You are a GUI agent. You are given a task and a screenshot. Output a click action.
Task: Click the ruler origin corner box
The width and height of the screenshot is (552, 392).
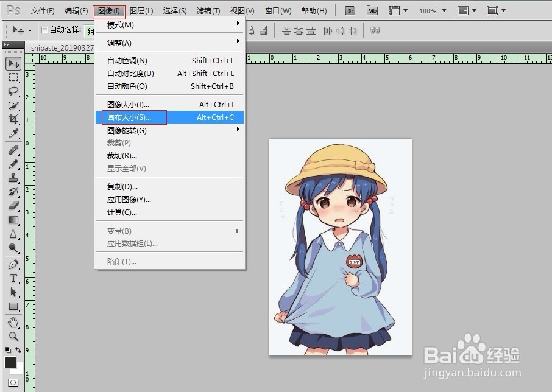pos(30,58)
